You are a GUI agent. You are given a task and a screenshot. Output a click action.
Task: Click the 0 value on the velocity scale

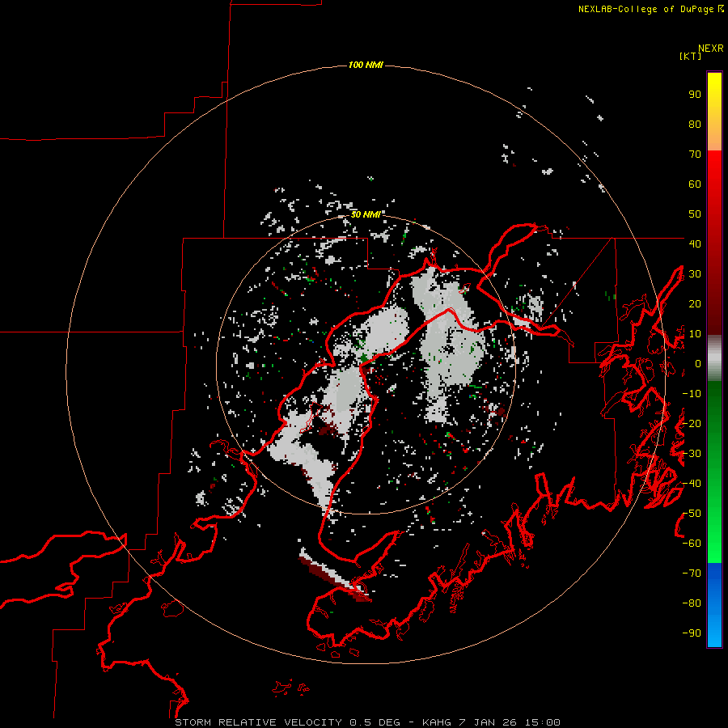(x=698, y=364)
